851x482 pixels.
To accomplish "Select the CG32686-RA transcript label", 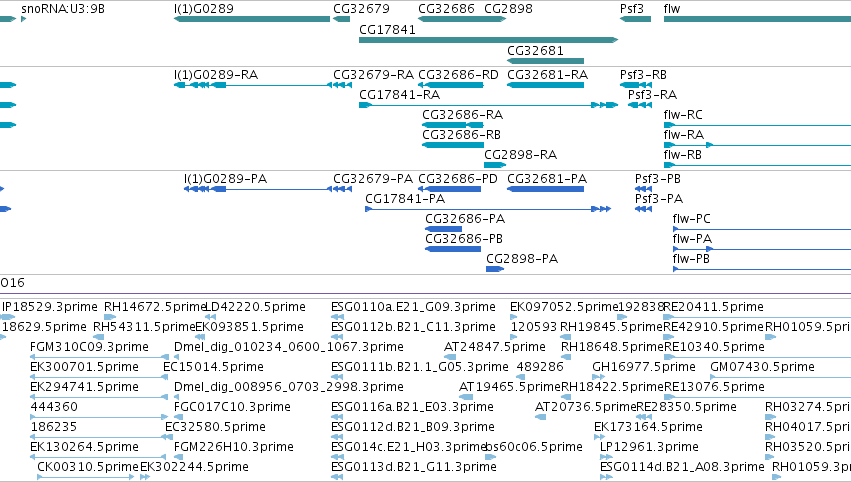I will pyautogui.click(x=462, y=115).
